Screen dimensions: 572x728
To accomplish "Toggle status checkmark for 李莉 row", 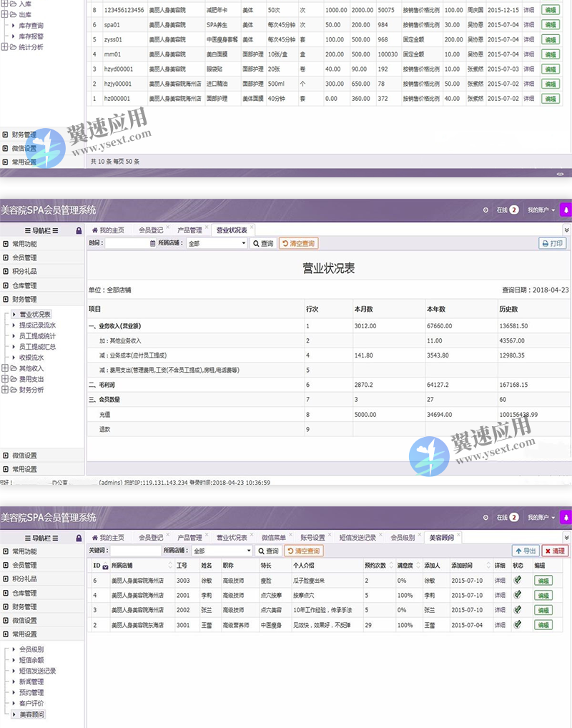I will [x=518, y=595].
